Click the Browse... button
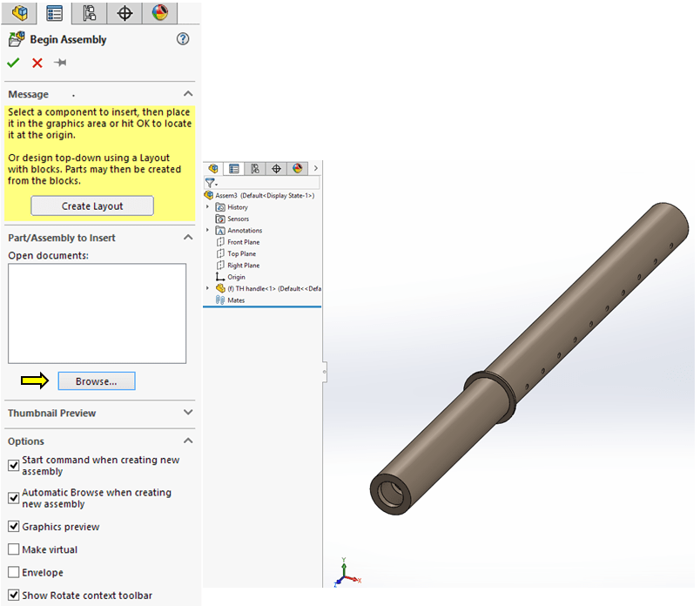The image size is (700, 606). pyautogui.click(x=97, y=381)
